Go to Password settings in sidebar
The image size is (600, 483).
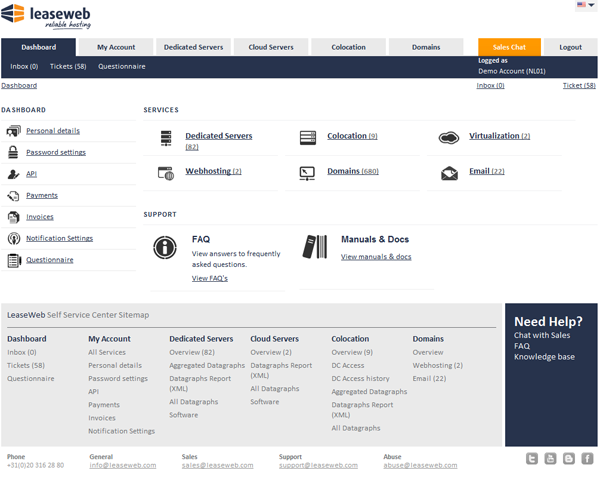pos(55,152)
